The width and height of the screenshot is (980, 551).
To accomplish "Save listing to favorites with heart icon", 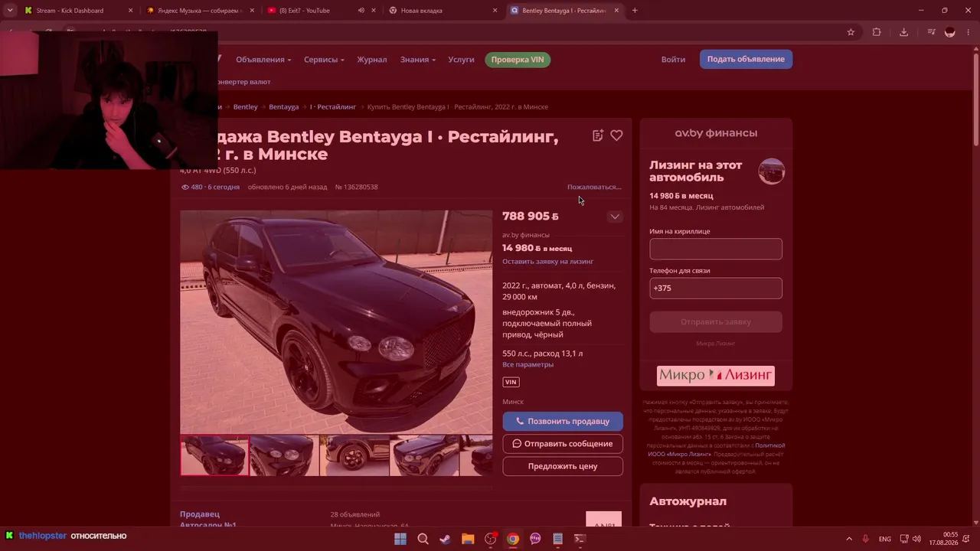I will 616,135.
